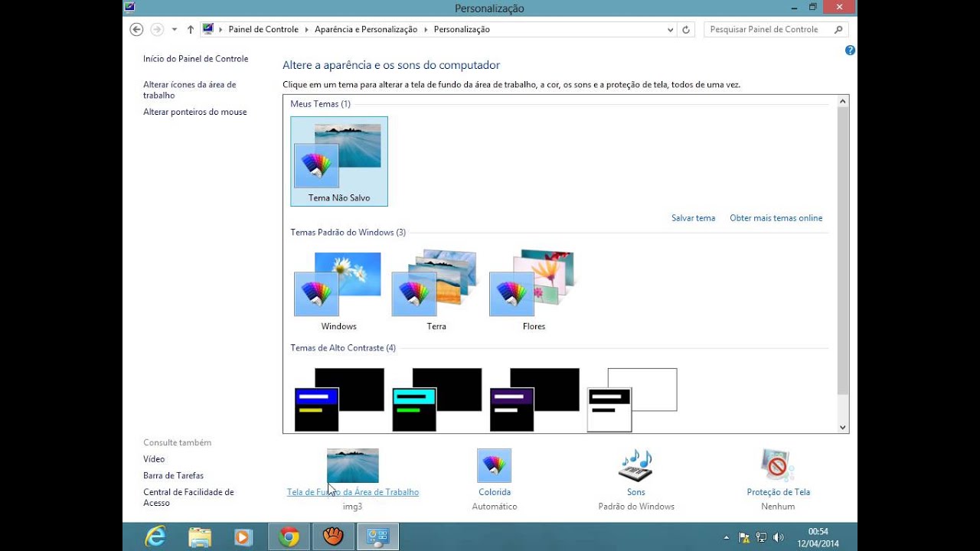This screenshot has height=551, width=980.
Task: Open the Colorida window color icon
Action: tap(494, 466)
